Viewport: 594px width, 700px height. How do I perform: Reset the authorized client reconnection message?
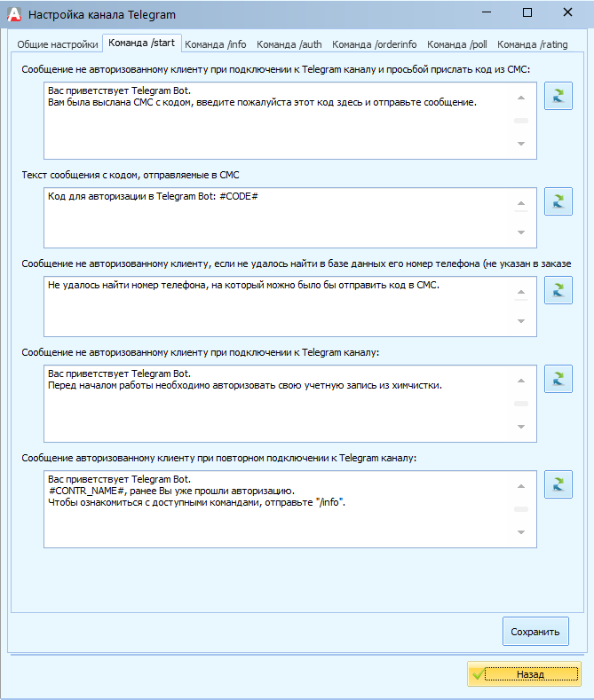coord(558,484)
